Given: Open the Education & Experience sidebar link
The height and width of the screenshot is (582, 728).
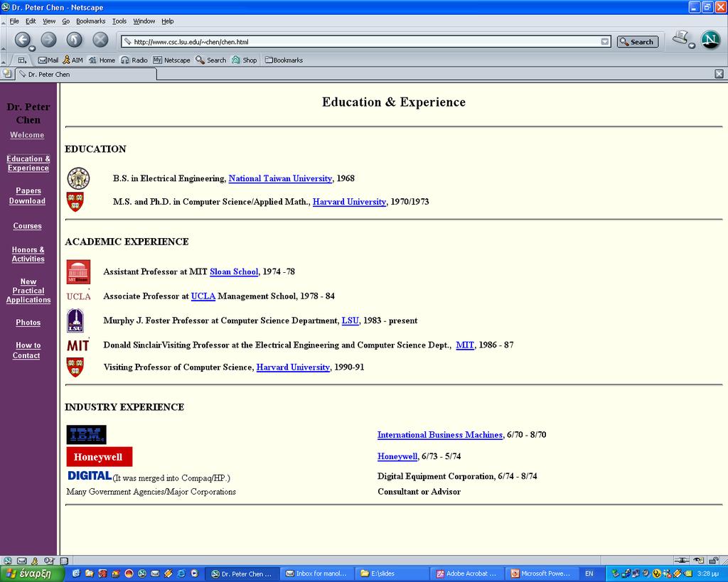Looking at the screenshot, I should pos(28,163).
